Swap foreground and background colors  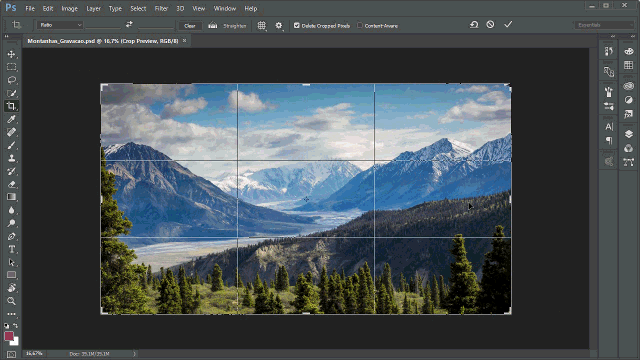click(16, 326)
